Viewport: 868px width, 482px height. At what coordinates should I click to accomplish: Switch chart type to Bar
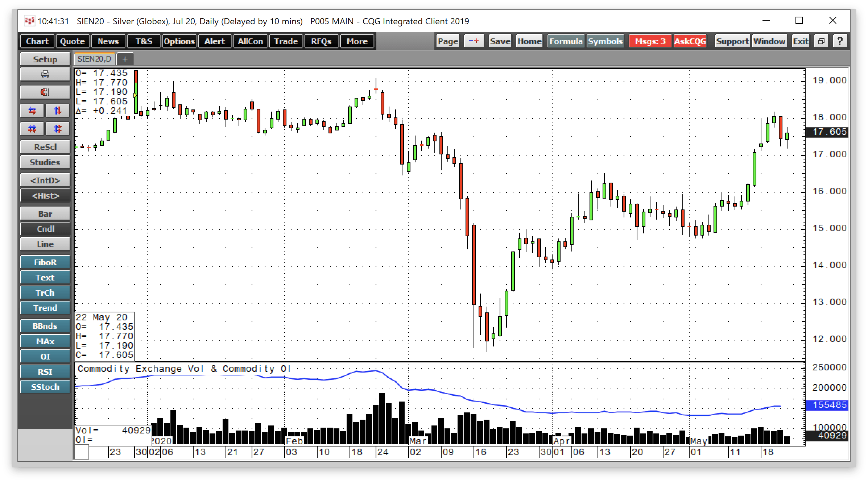(45, 214)
